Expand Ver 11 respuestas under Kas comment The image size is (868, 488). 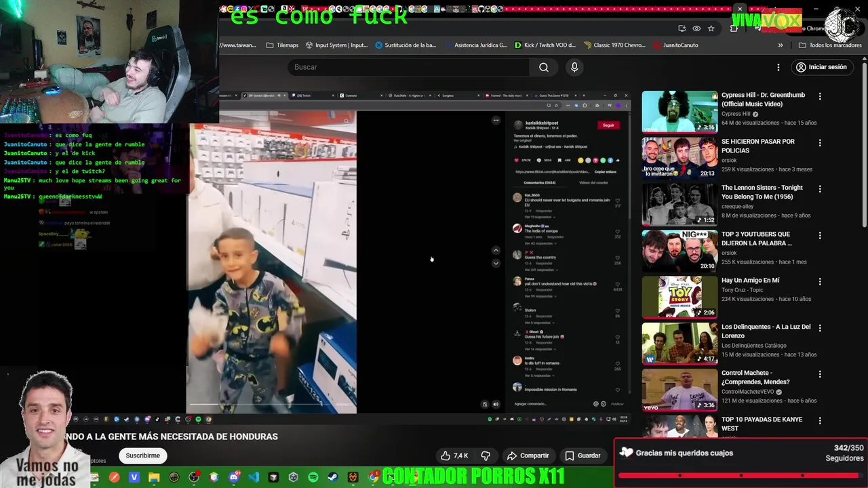point(538,217)
